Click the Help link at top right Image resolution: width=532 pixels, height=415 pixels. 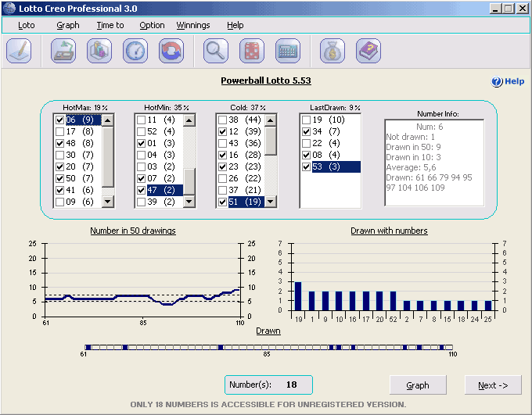click(x=514, y=81)
